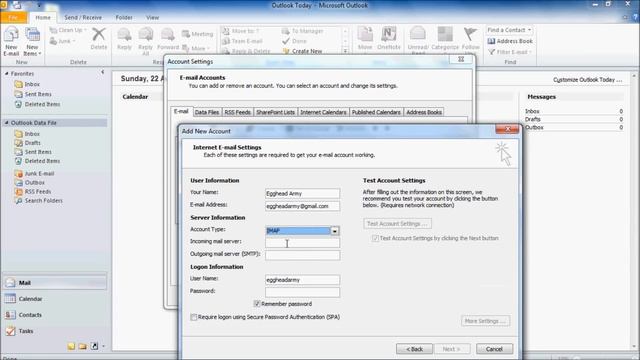
Task: Click the Password input field
Action: [302, 292]
